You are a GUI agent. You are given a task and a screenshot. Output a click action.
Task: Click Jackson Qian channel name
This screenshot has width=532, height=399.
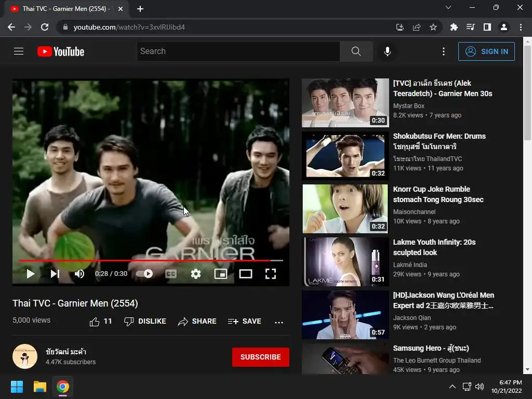pos(412,318)
